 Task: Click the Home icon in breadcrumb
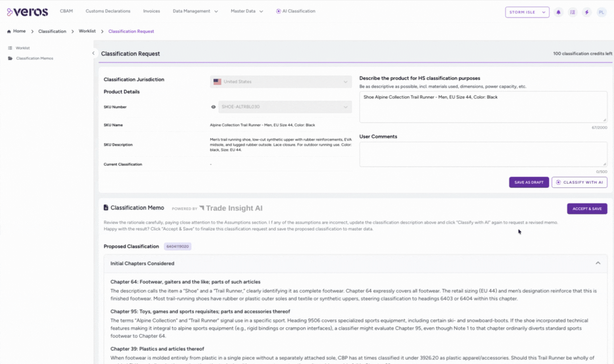click(9, 32)
